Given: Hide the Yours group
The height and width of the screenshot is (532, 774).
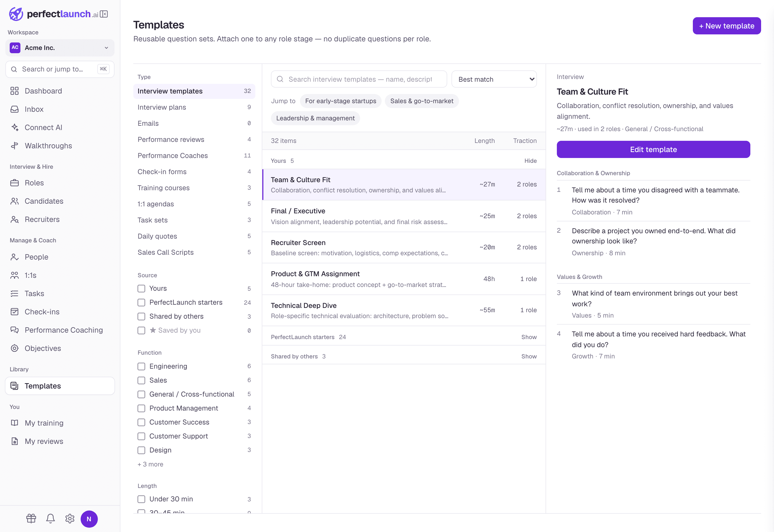Looking at the screenshot, I should coord(530,161).
